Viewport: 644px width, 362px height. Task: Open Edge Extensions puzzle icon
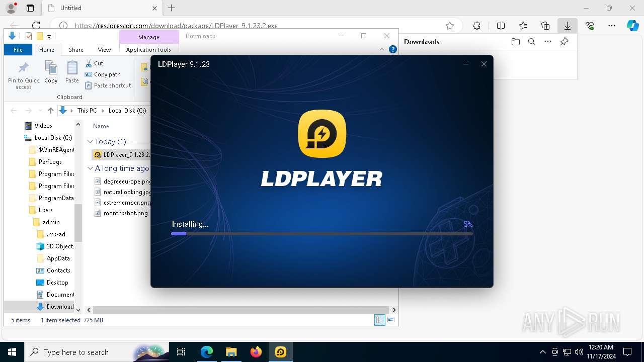click(476, 26)
